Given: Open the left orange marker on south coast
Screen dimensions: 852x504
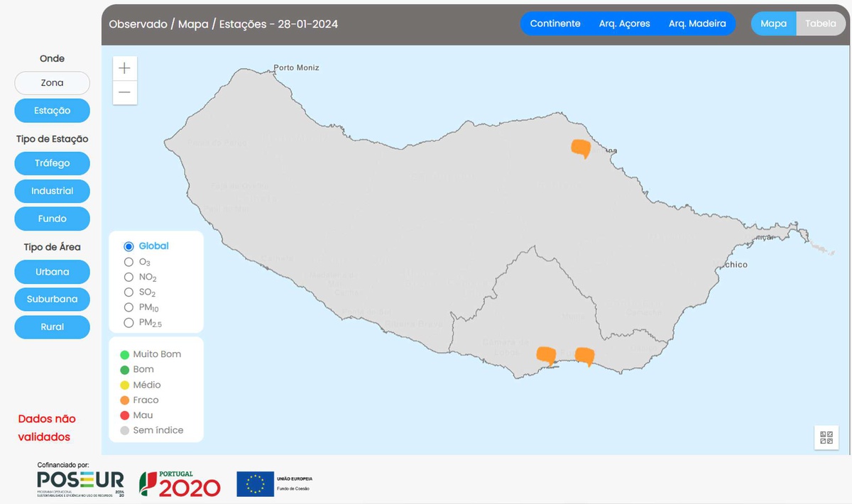Looking at the screenshot, I should click(545, 354).
